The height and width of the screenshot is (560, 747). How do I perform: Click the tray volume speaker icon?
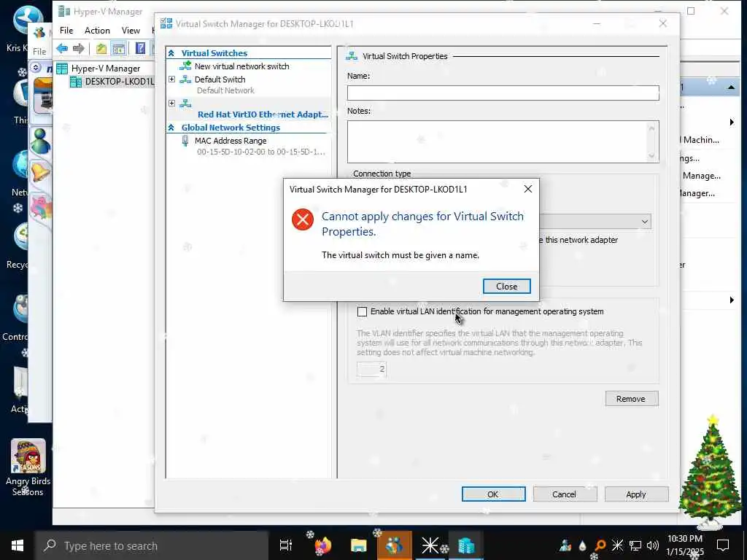(653, 545)
